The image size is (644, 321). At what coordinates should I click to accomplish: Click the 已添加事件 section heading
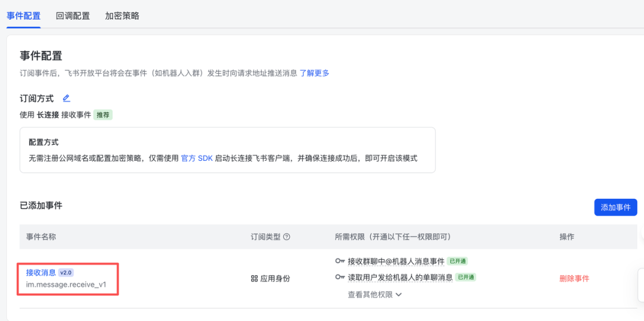pos(41,205)
